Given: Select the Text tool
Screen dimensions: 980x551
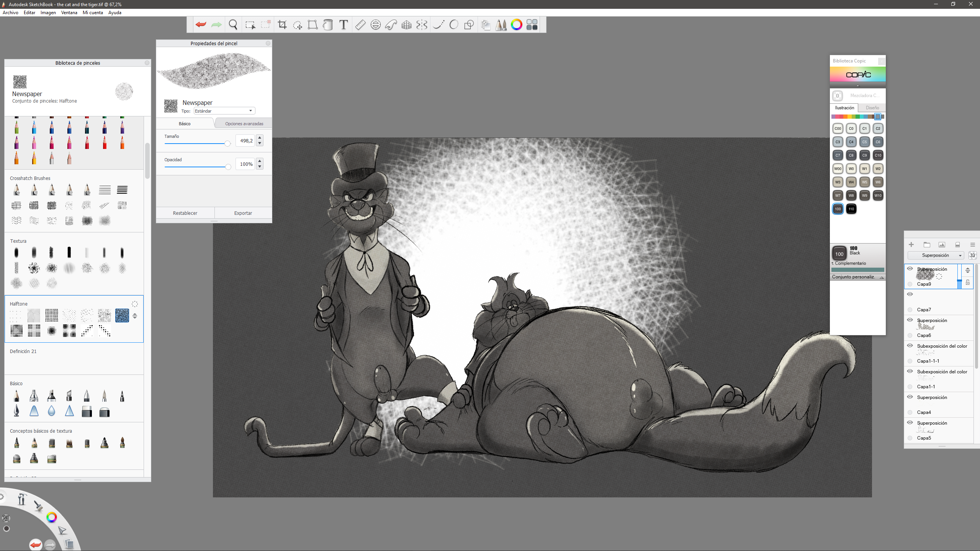Looking at the screenshot, I should (344, 25).
